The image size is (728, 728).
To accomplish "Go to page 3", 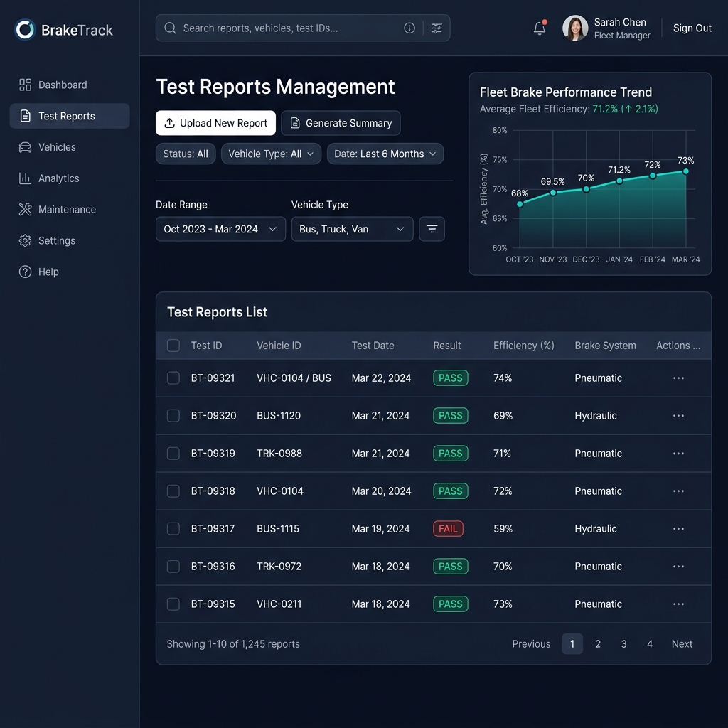I will pyautogui.click(x=624, y=644).
